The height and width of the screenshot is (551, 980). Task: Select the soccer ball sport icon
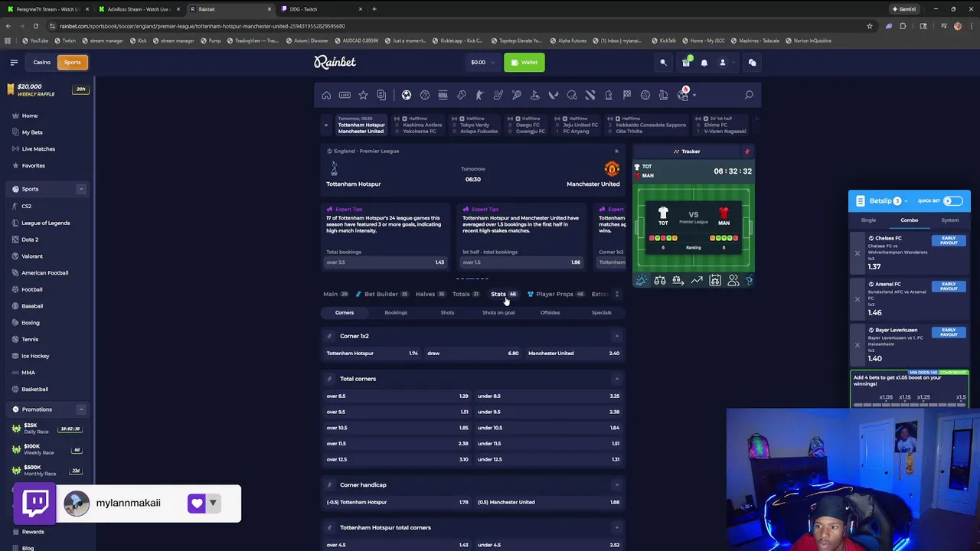(x=407, y=95)
